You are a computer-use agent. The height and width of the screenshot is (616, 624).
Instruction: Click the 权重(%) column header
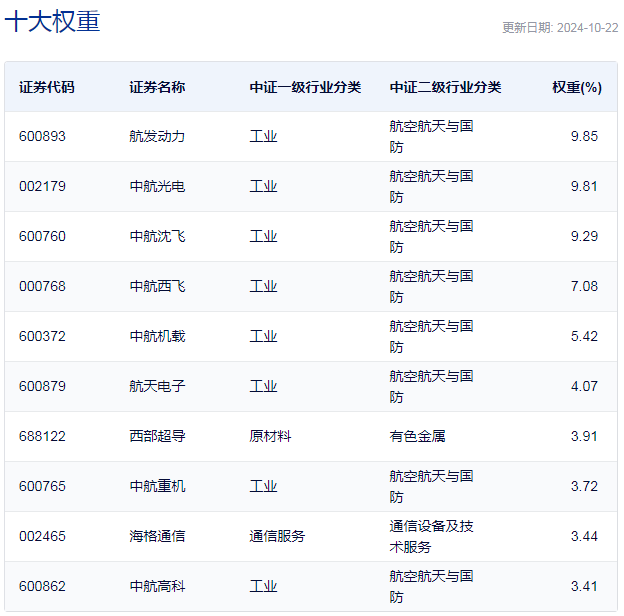click(x=576, y=87)
